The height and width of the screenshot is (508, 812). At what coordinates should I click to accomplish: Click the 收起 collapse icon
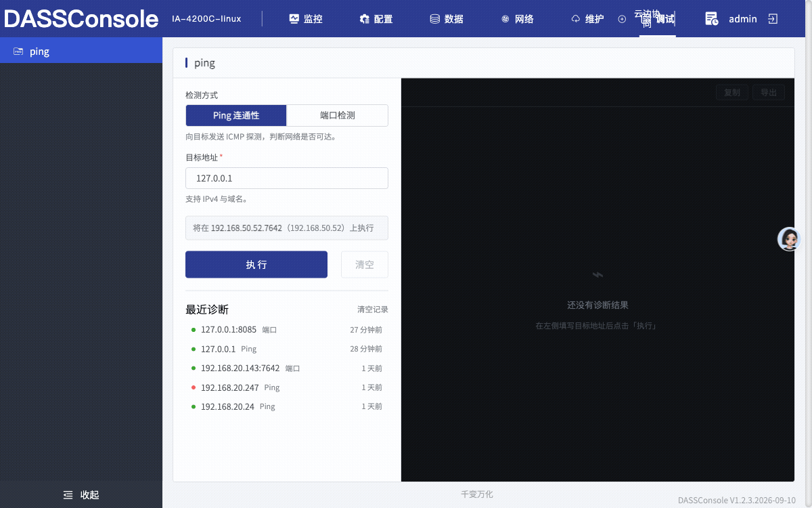coord(68,495)
